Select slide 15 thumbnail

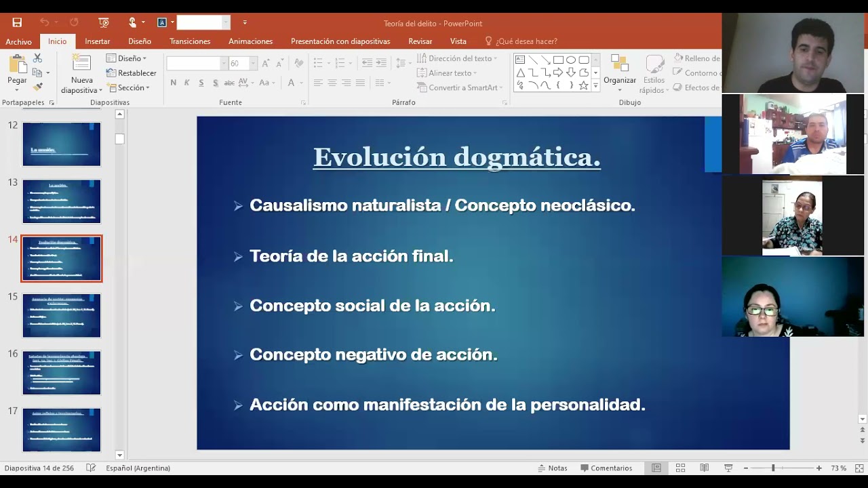click(62, 315)
